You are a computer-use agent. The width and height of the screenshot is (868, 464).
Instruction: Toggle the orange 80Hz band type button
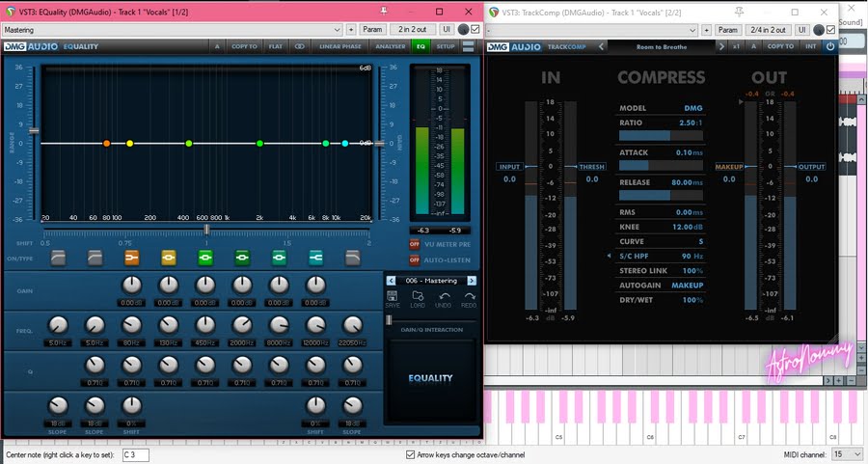pyautogui.click(x=131, y=258)
